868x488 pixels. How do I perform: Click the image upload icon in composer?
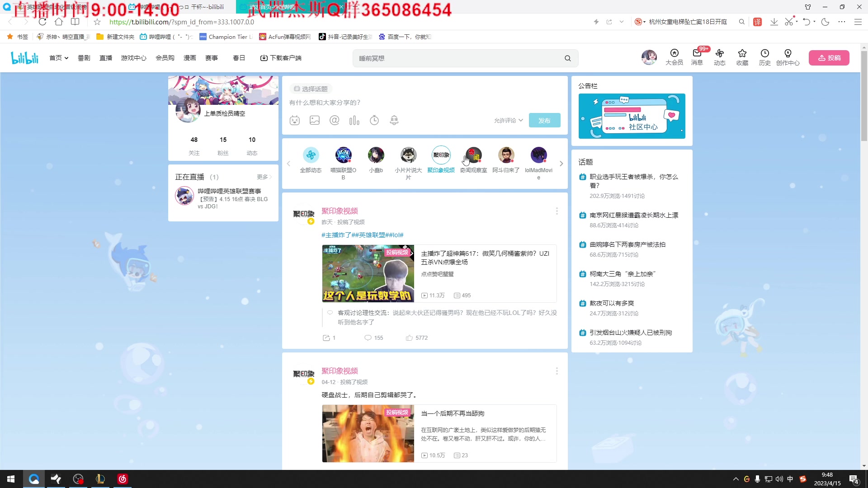click(x=315, y=120)
